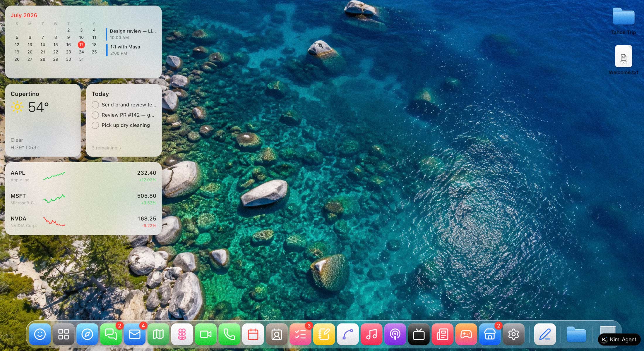This screenshot has height=351, width=644.
Task: Select Welcome.txt file on desktop
Action: pos(624,60)
